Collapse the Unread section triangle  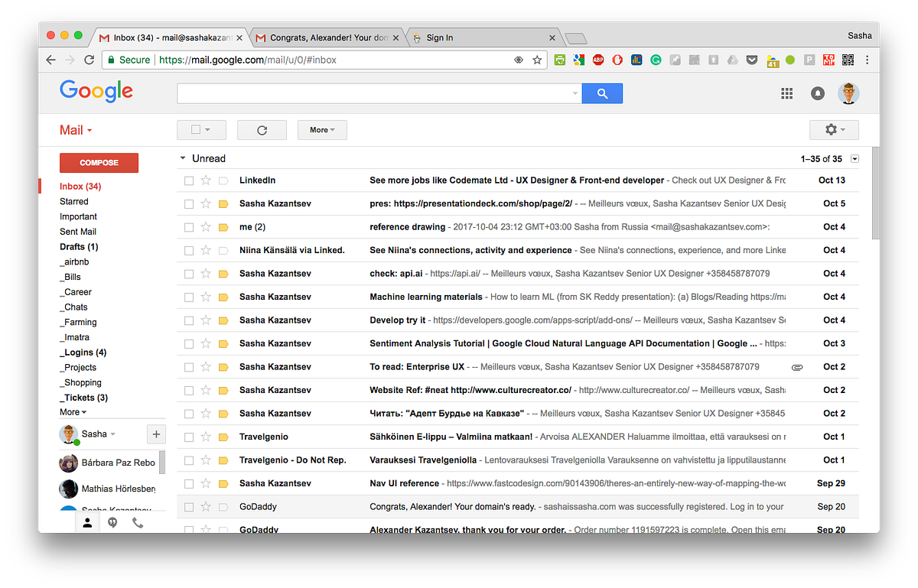point(183,159)
